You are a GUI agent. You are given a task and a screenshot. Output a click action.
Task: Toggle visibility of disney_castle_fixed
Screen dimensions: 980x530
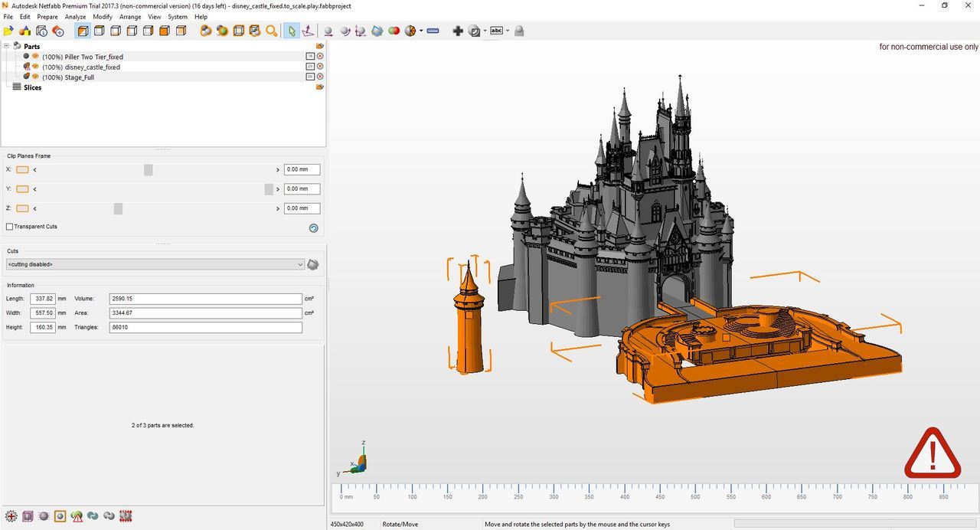pyautogui.click(x=35, y=67)
